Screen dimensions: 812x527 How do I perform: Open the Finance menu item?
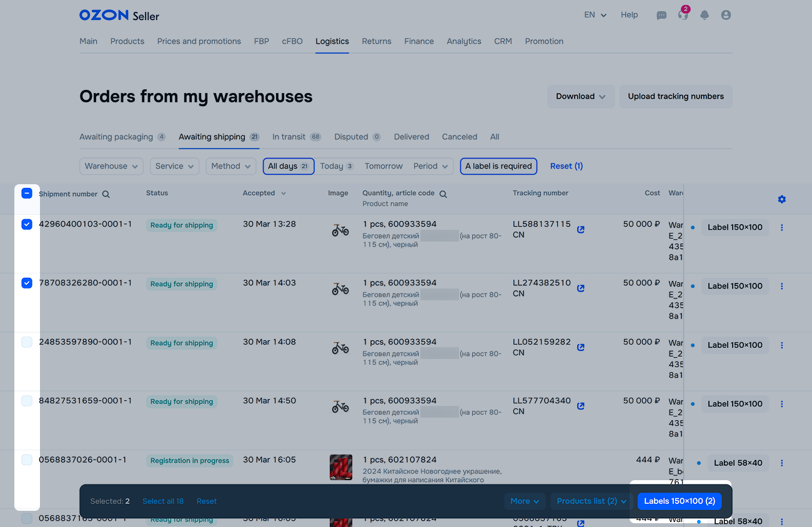[418, 41]
